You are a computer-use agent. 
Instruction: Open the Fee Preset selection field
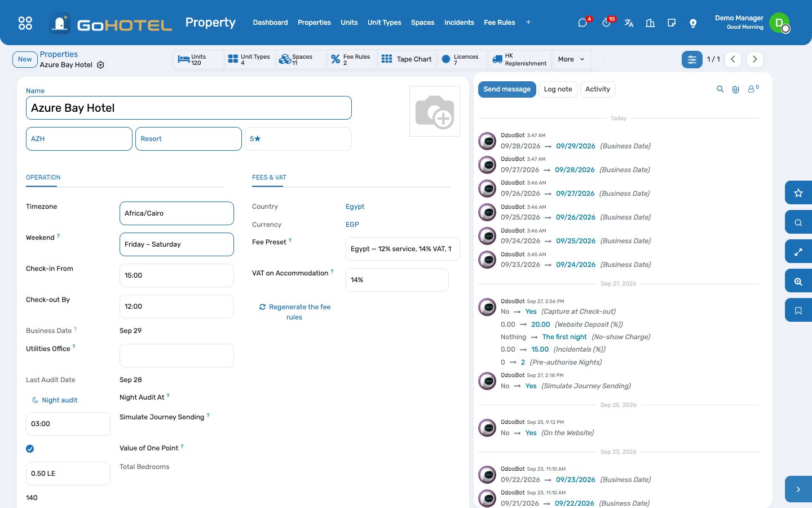click(x=403, y=249)
